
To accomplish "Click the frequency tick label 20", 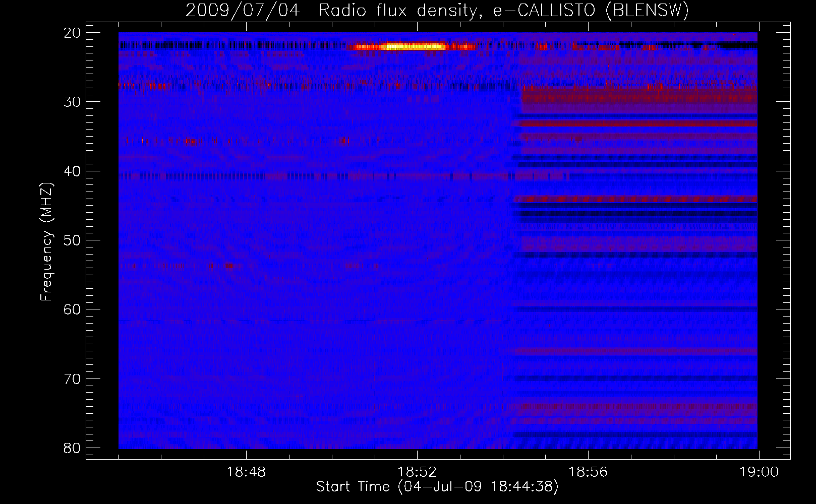I will 72,33.
